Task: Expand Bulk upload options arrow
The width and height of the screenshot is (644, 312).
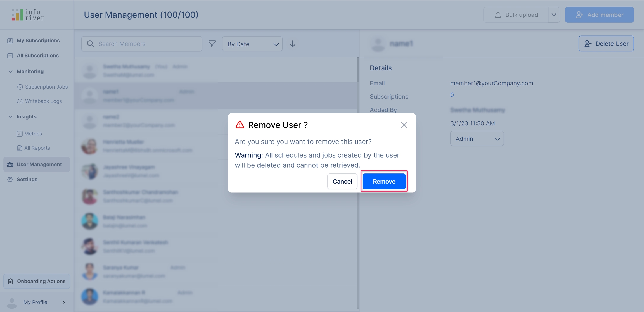Action: click(x=554, y=15)
